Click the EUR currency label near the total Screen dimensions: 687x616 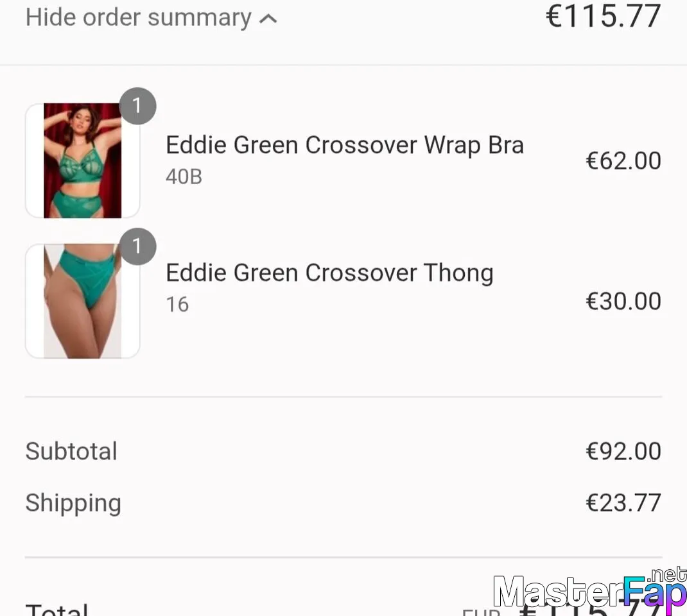tap(481, 612)
